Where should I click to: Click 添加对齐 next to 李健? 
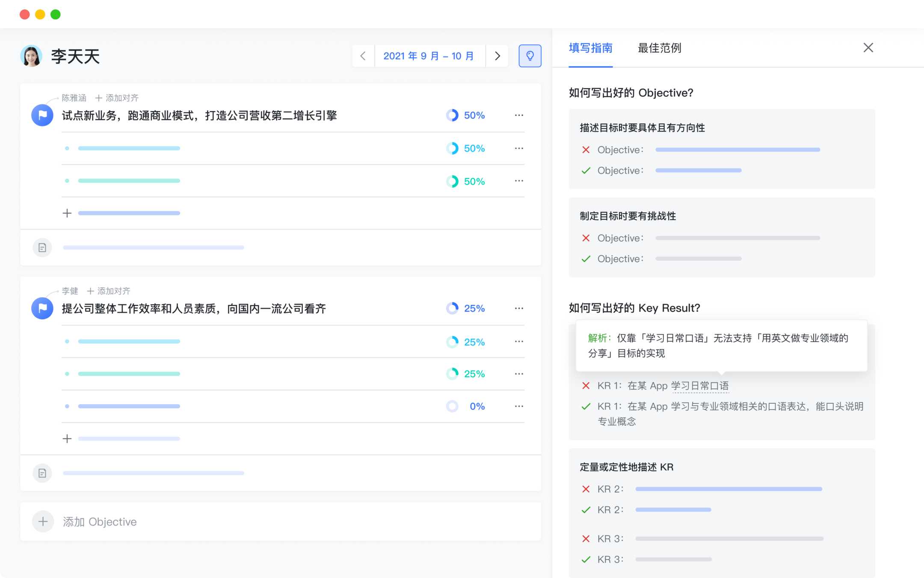tap(109, 291)
